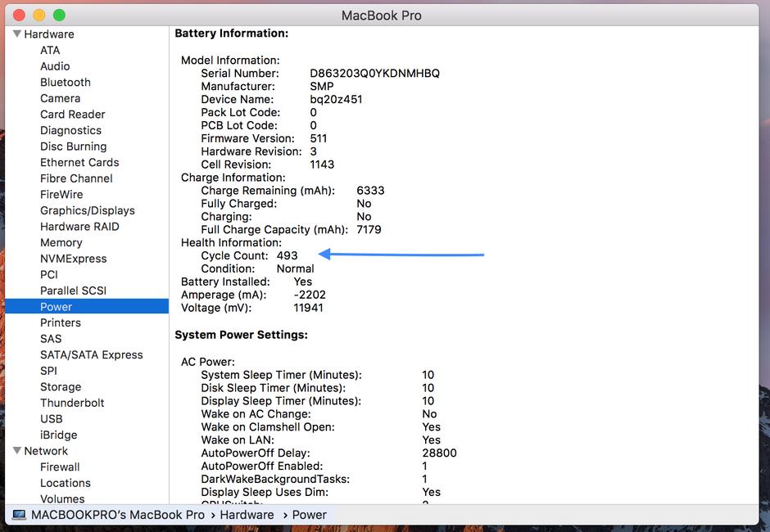Open the Bluetooth hardware entry
This screenshot has width=770, height=532.
66,82
